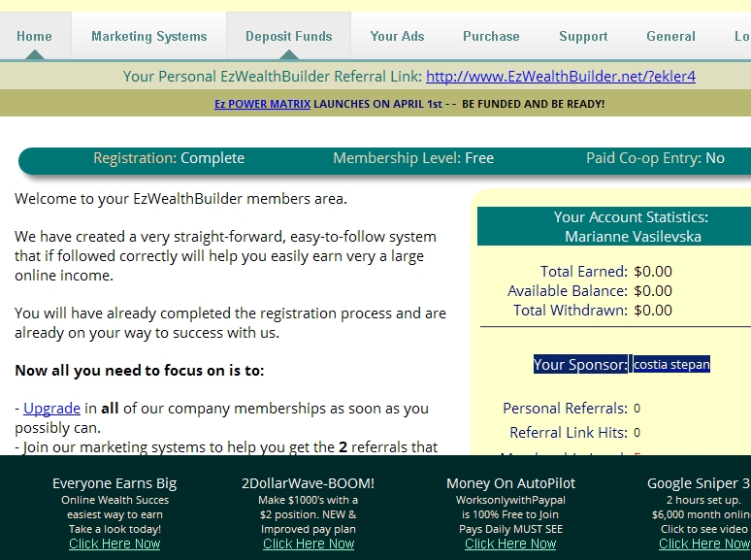The height and width of the screenshot is (560, 751).
Task: Click the Personal Referrals count
Action: point(637,409)
